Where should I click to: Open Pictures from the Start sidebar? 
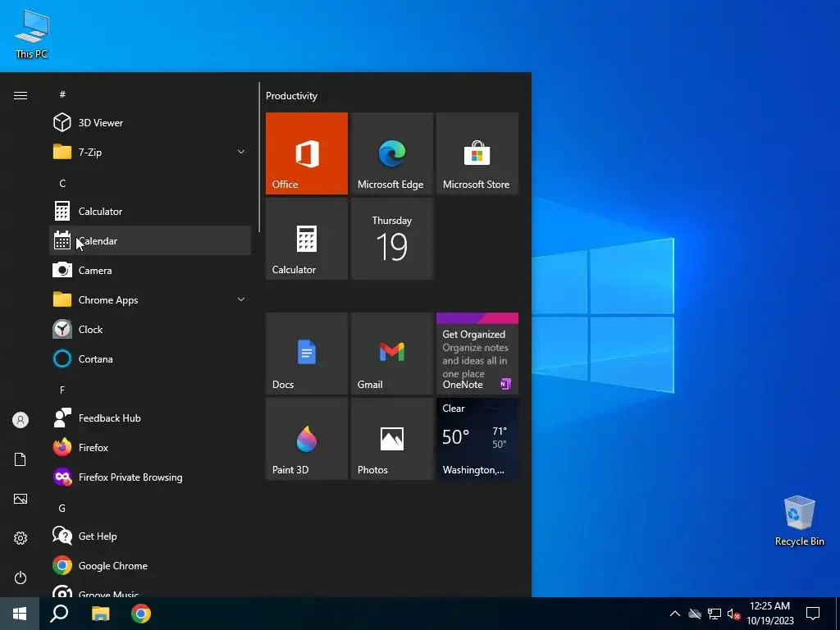(21, 499)
